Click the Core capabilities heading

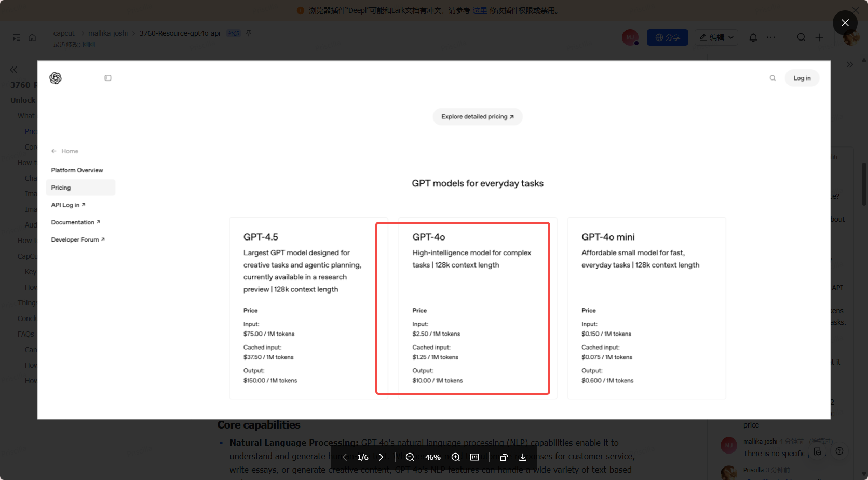pos(259,425)
